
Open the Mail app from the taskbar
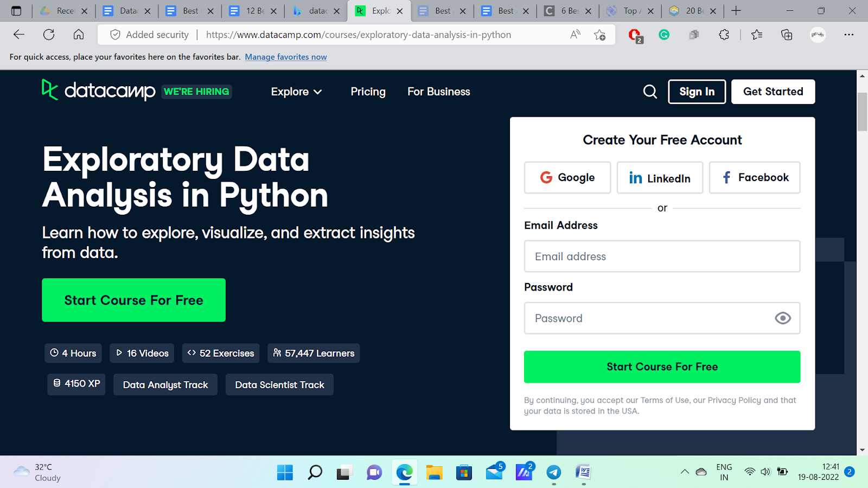click(494, 471)
